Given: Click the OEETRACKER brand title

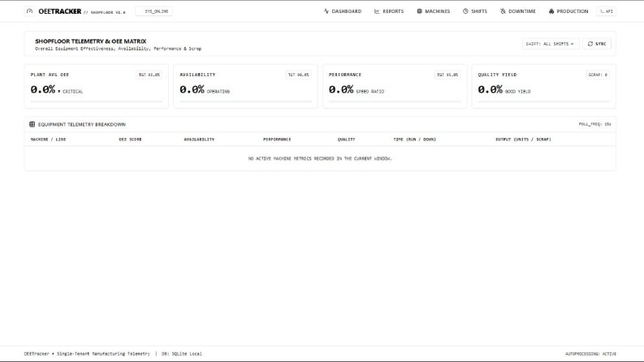Looking at the screenshot, I should tap(60, 11).
